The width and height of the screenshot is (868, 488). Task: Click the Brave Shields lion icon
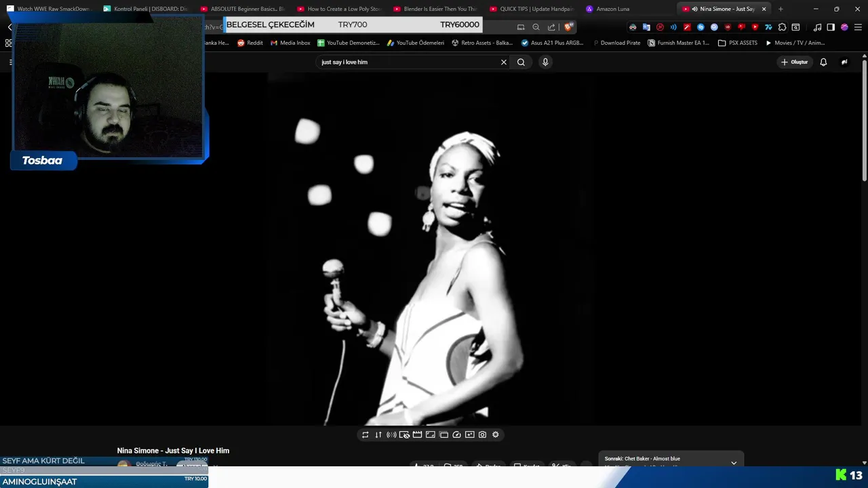[x=568, y=27]
